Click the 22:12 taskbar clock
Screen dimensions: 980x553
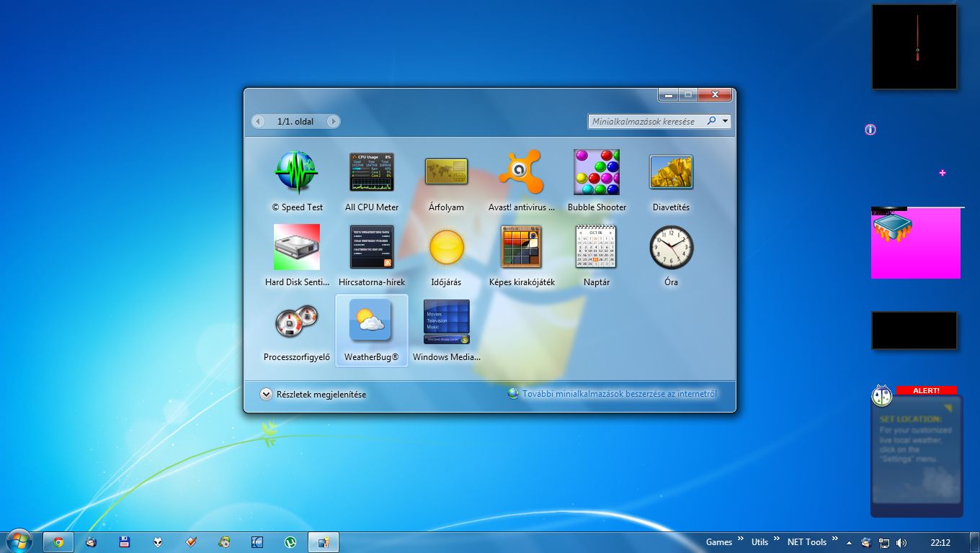click(940, 542)
